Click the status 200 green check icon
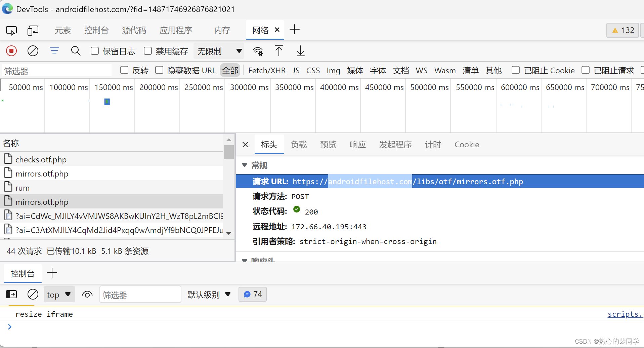 [x=297, y=209]
